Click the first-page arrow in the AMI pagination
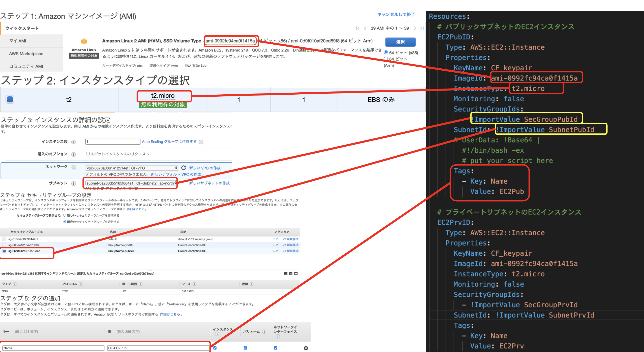This screenshot has height=352, width=644. tap(358, 28)
